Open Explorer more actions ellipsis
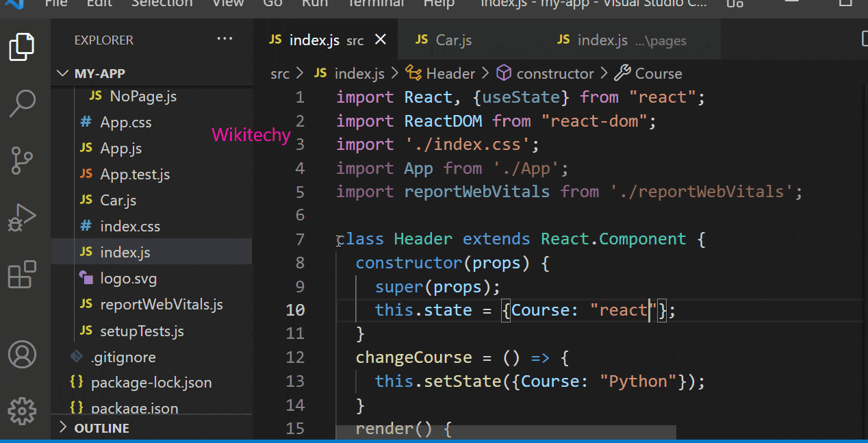The image size is (868, 443). [225, 40]
